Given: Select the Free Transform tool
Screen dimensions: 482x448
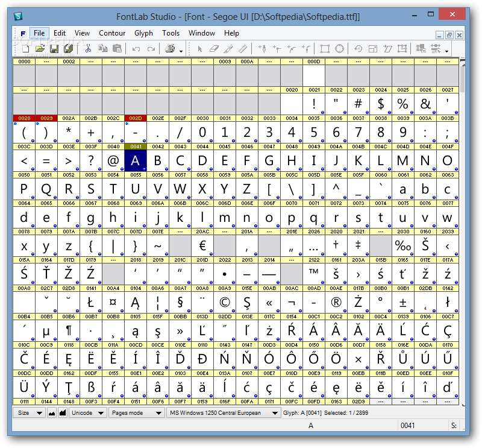Looking at the screenshot, I should [x=402, y=49].
